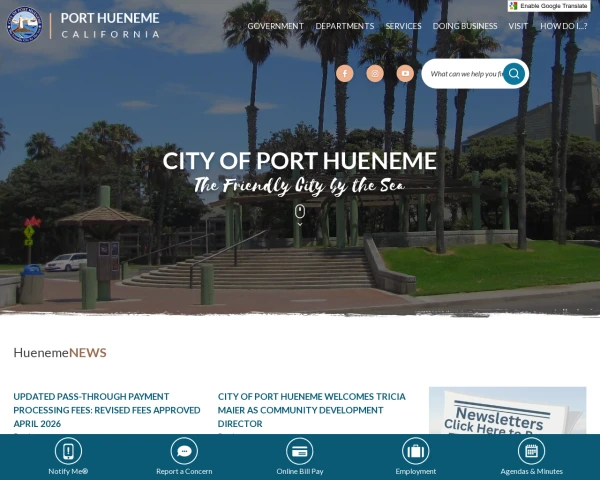This screenshot has height=480, width=600.
Task: Click the Report a Concern chat icon
Action: pyautogui.click(x=184, y=451)
